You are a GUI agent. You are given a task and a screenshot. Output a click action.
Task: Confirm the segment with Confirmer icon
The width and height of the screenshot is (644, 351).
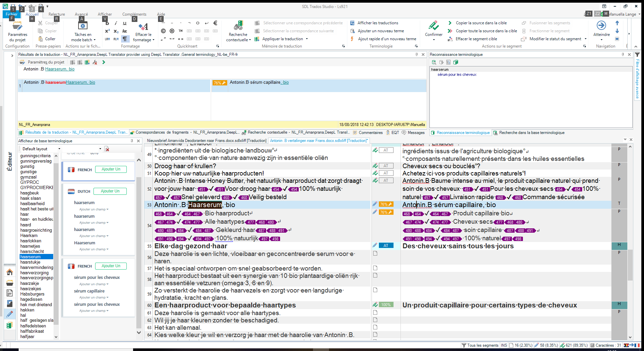(x=433, y=26)
